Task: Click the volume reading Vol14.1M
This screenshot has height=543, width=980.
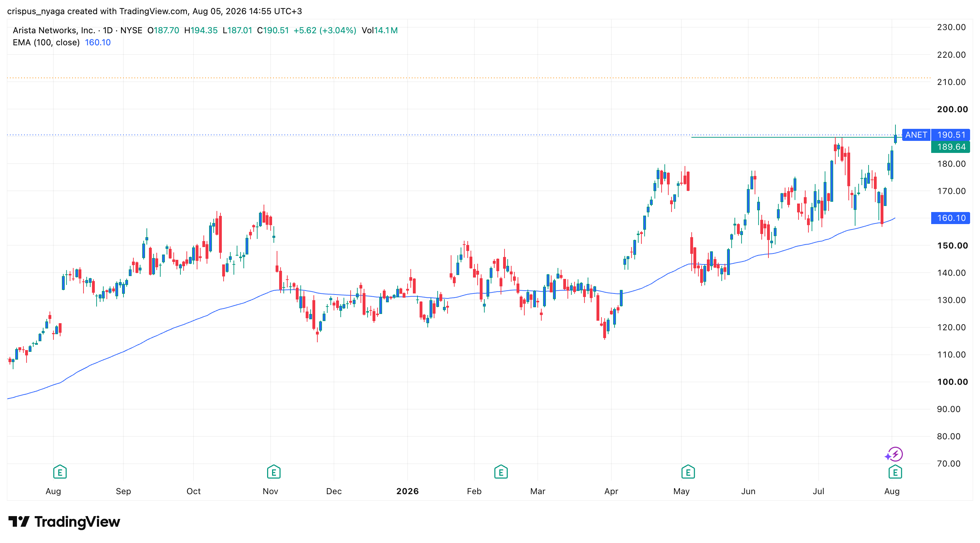Action: [380, 30]
